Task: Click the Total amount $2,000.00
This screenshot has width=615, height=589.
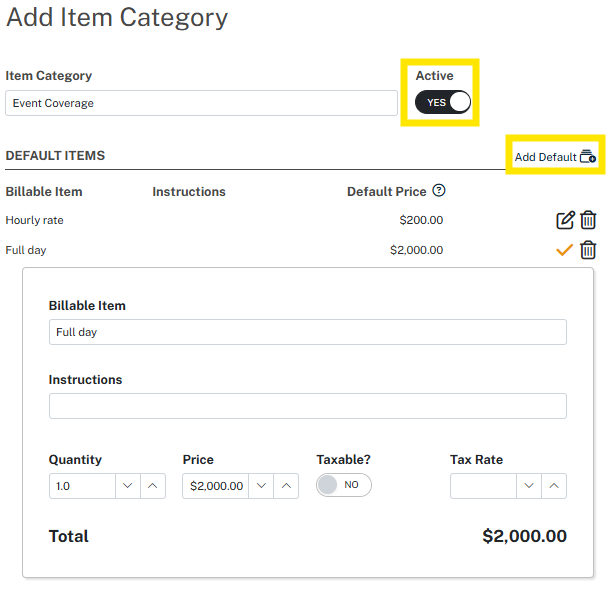Action: tap(524, 536)
